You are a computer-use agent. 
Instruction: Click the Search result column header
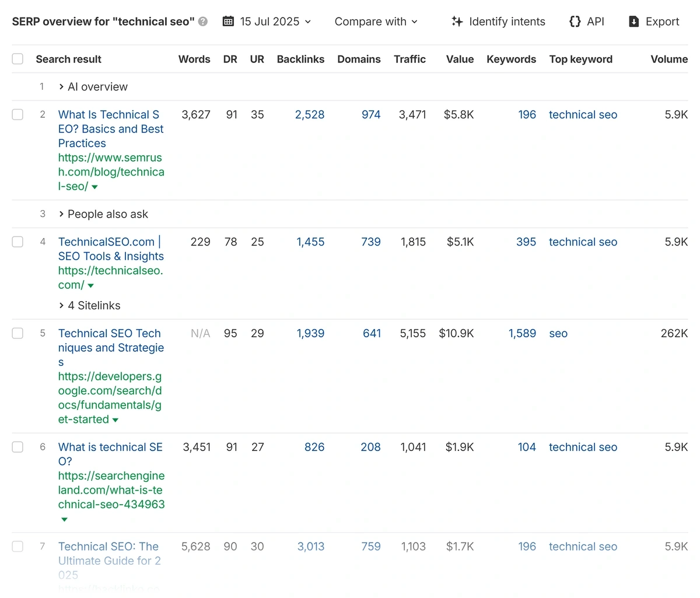[68, 59]
